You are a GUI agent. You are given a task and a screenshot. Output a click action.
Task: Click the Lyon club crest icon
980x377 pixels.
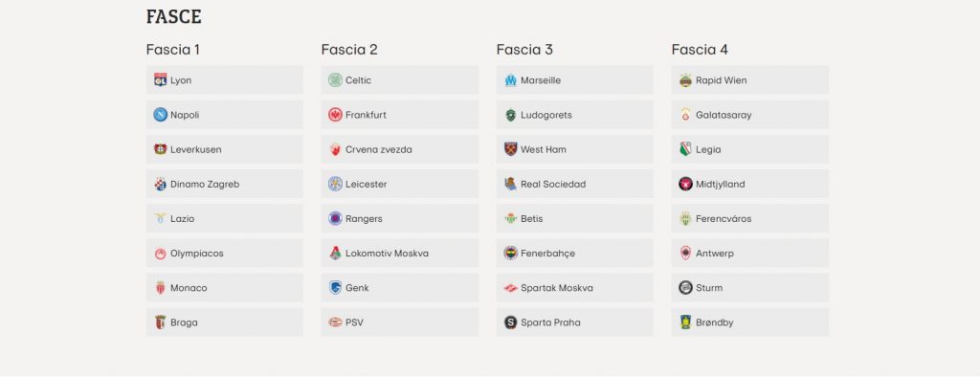click(161, 80)
